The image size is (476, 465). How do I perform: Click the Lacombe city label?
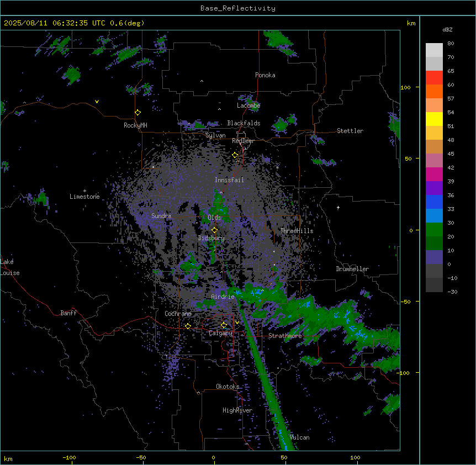[248, 105]
